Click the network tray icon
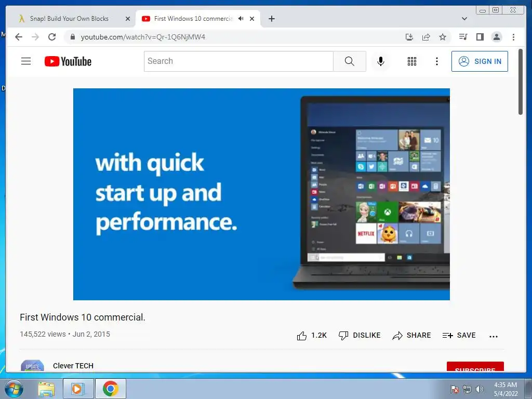Screen dimensions: 532x399 (467, 389)
